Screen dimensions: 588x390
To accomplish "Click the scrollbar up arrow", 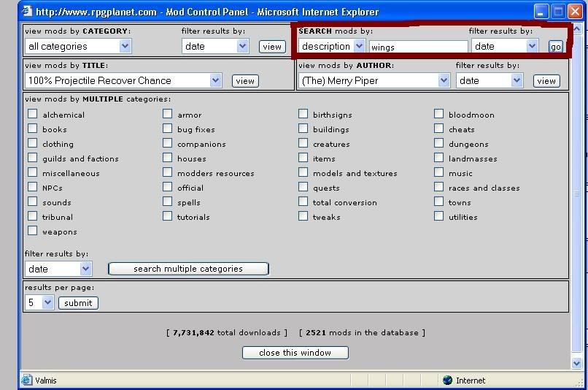I will pyautogui.click(x=576, y=28).
